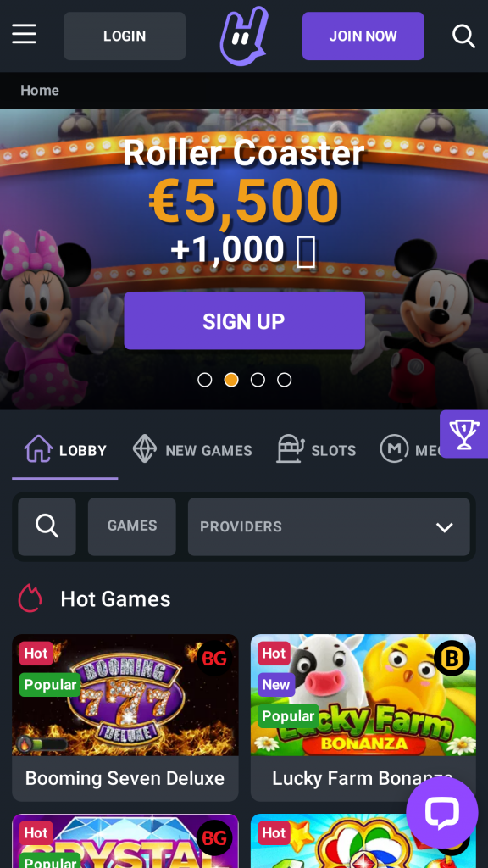This screenshot has width=488, height=868.
Task: Click the Home breadcrumb link
Action: click(x=40, y=90)
